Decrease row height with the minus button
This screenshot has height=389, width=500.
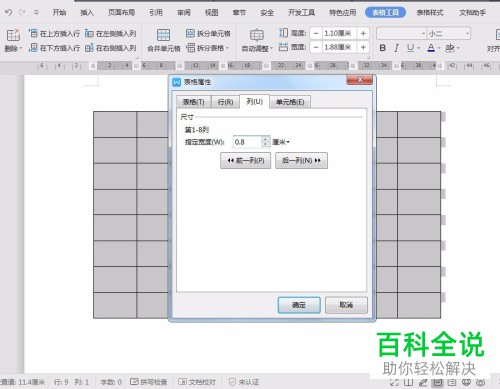316,33
